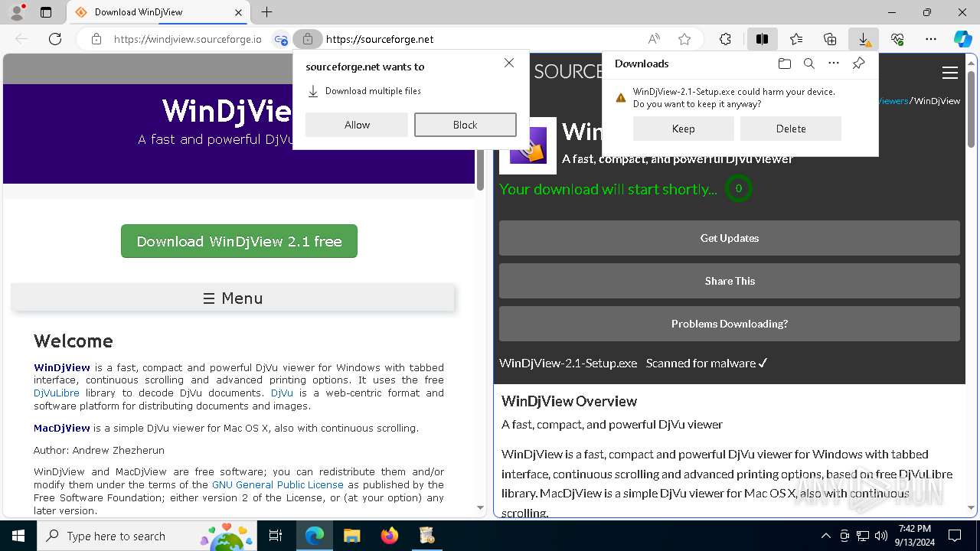Click the WinDjView Overview heading

click(x=569, y=401)
